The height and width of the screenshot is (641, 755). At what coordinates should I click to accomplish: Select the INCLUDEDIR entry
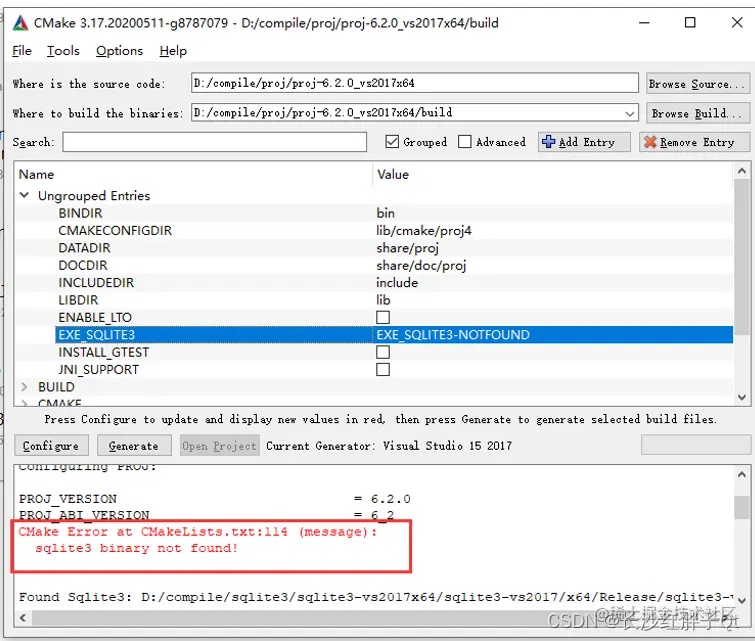(96, 282)
